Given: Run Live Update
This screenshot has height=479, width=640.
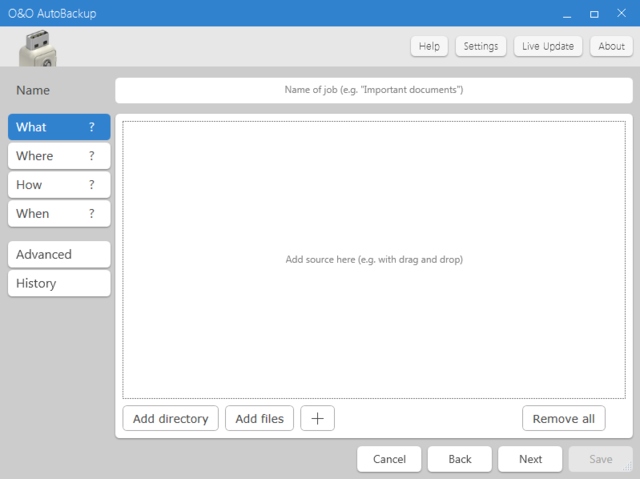Looking at the screenshot, I should (547, 46).
